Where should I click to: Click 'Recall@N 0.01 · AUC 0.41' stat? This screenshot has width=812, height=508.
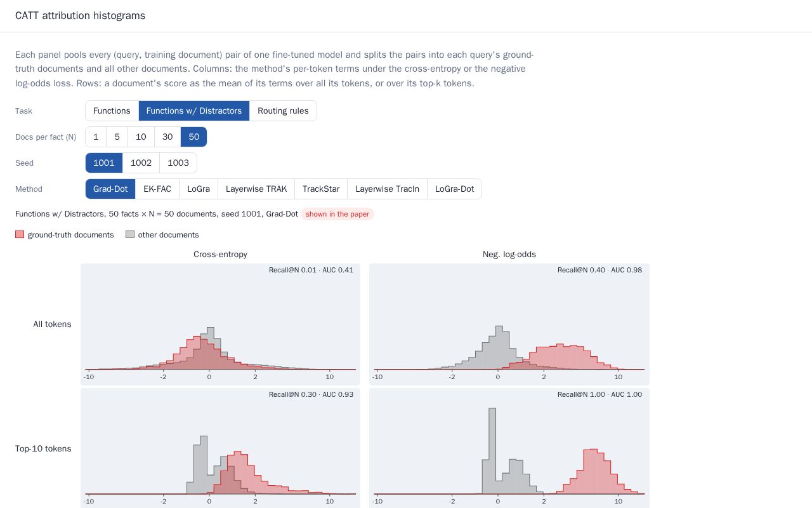tap(311, 270)
